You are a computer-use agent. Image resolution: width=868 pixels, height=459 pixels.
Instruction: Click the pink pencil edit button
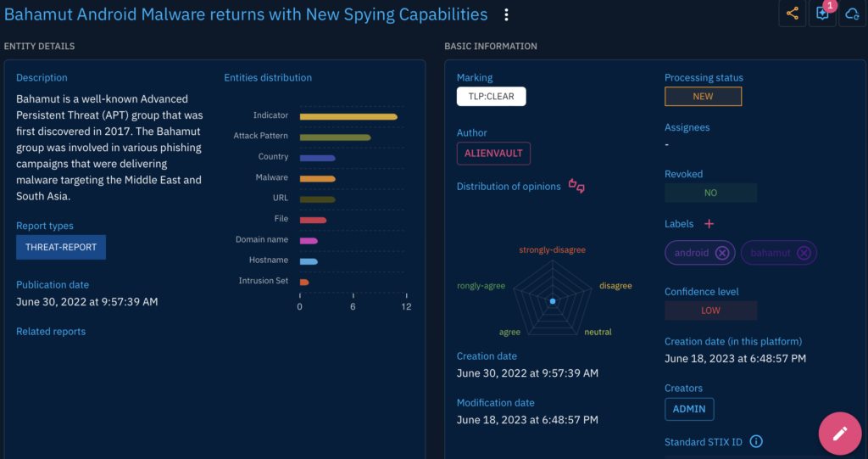click(x=839, y=433)
